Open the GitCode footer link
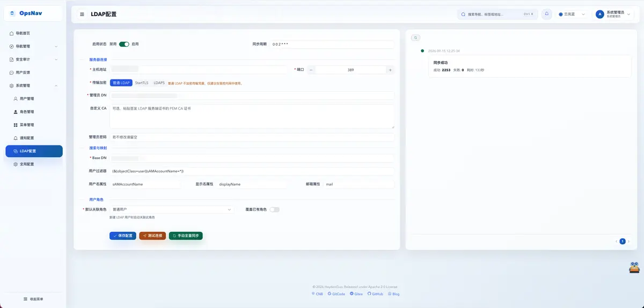Viewport: 644px width, 308px height. 336,294
